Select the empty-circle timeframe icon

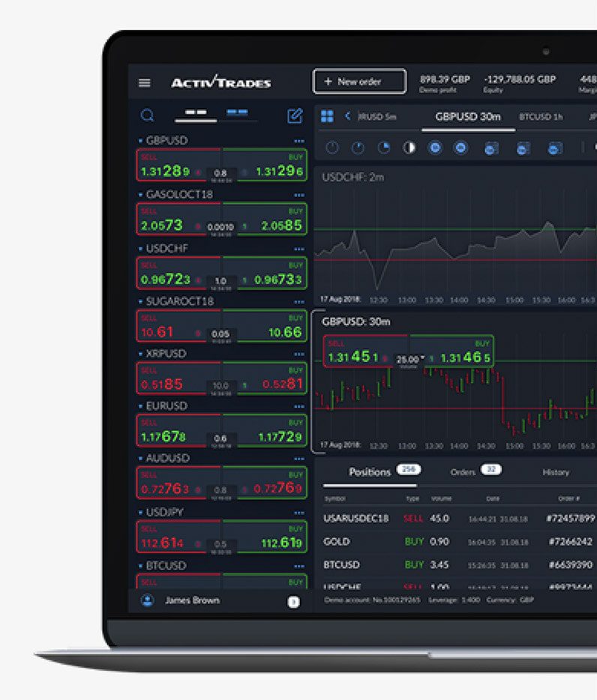[x=332, y=148]
